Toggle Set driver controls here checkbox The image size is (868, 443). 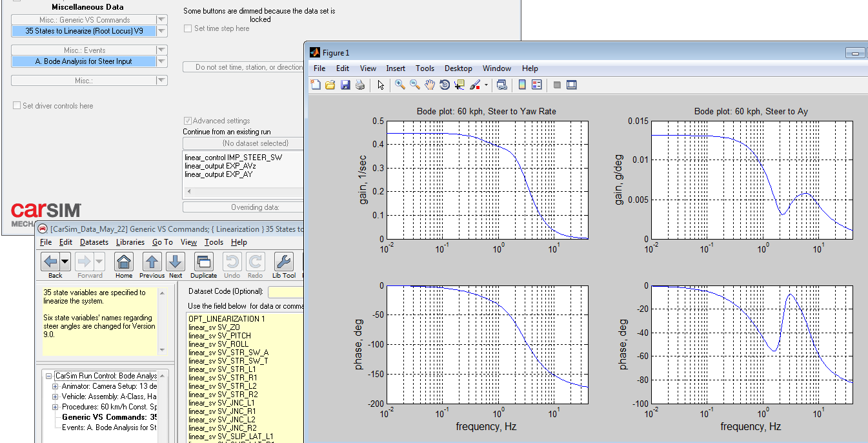(x=17, y=105)
